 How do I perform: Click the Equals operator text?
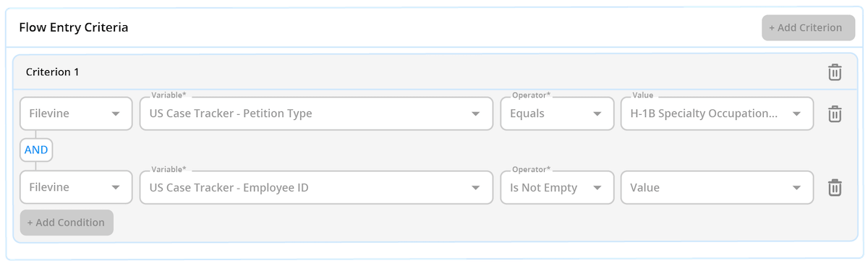(x=527, y=113)
